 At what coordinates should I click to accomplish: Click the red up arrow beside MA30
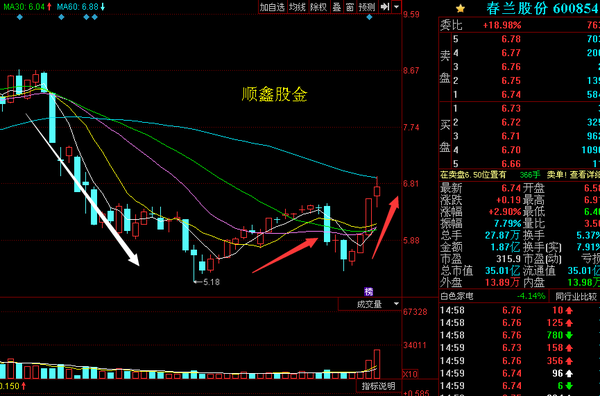(49, 7)
